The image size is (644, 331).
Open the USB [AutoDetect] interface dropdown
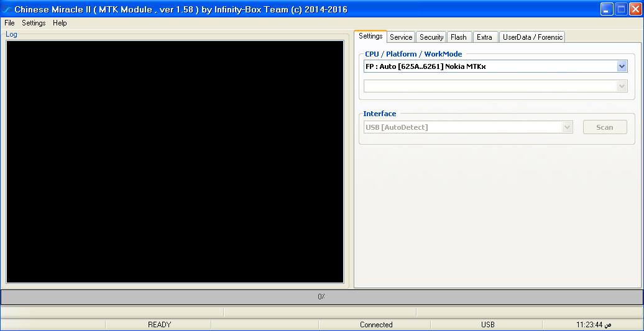(468, 127)
